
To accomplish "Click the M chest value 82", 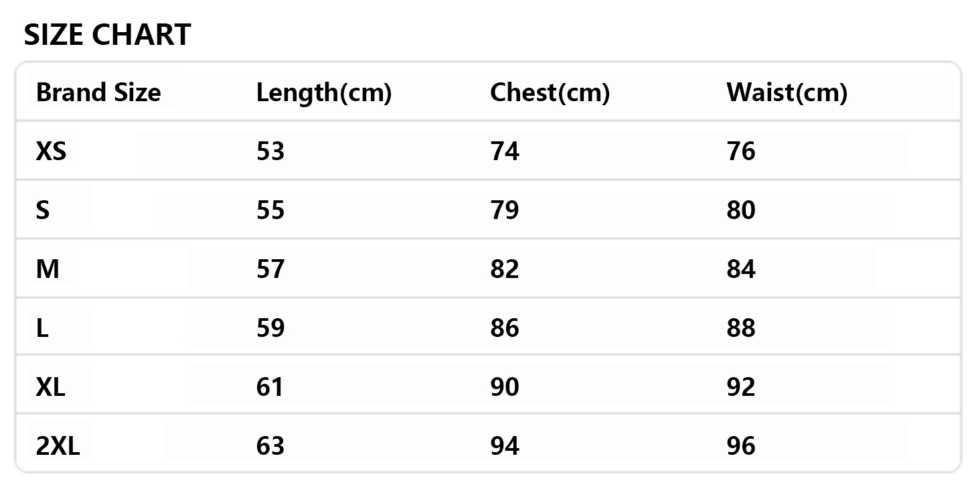I will tap(505, 269).
